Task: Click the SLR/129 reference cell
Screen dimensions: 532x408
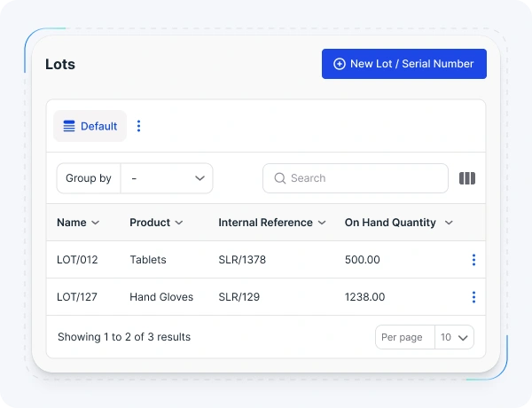Action: pyautogui.click(x=239, y=297)
